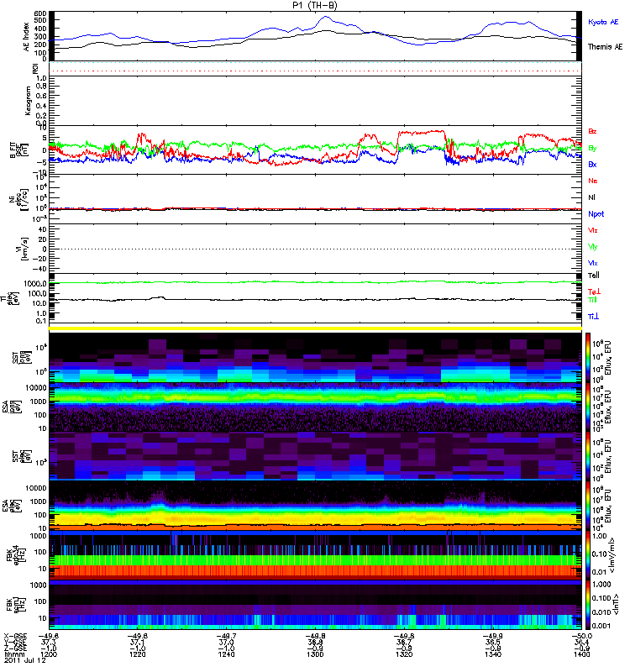Viewport: 630px width, 672px height.
Task: Select the 1340 time tick label
Action: [492, 654]
